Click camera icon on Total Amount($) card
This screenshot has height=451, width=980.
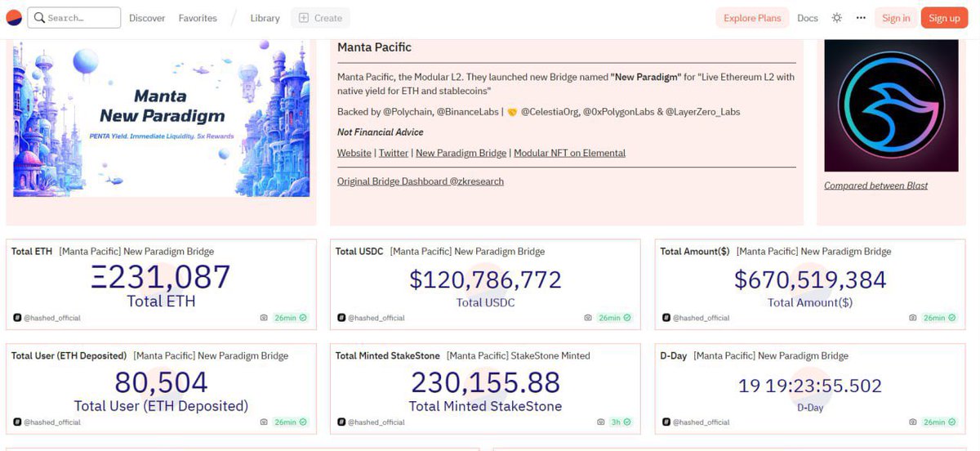pyautogui.click(x=913, y=318)
